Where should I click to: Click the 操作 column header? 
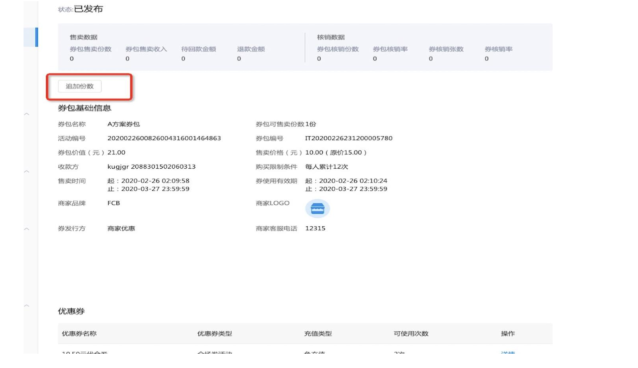coord(507,334)
